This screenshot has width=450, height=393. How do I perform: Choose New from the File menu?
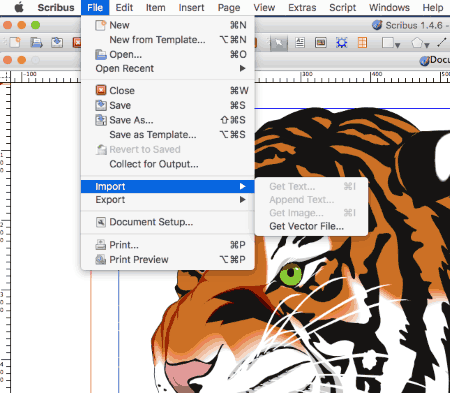pyautogui.click(x=168, y=25)
